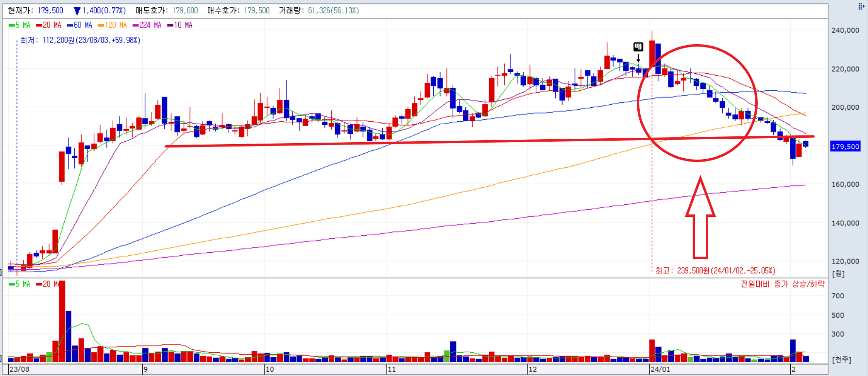Click the current price value 179,500 in header

tap(51, 11)
